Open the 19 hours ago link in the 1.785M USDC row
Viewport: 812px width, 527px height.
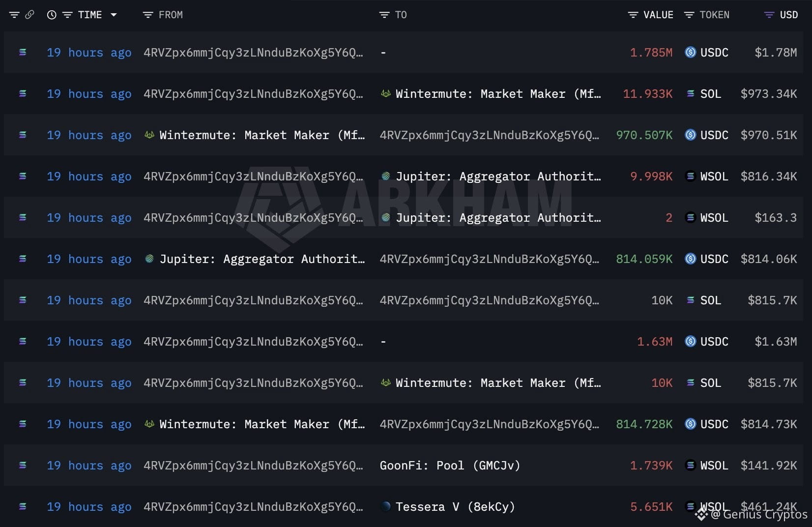pos(89,53)
